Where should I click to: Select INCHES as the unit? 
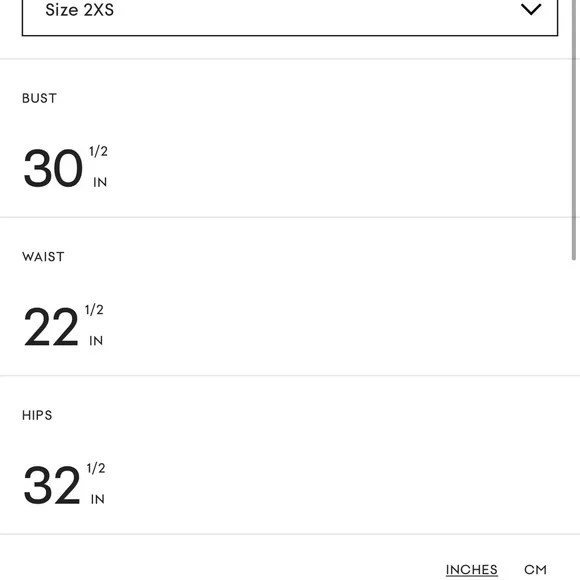(472, 569)
